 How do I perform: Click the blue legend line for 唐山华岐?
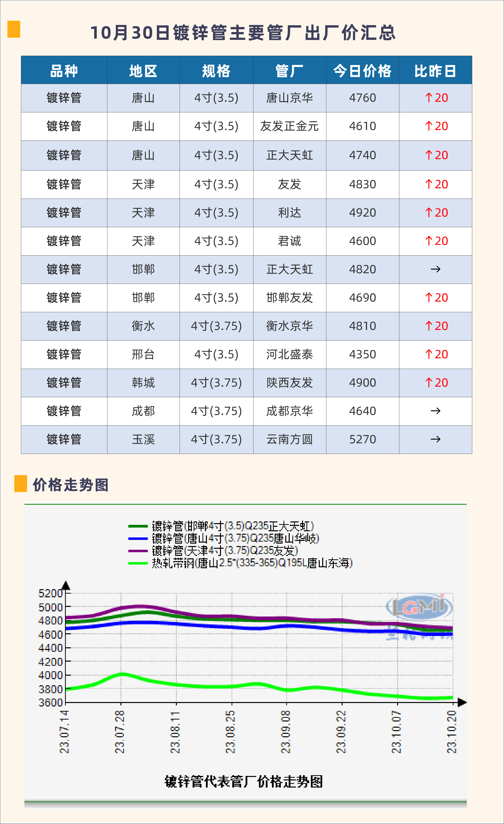point(138,539)
